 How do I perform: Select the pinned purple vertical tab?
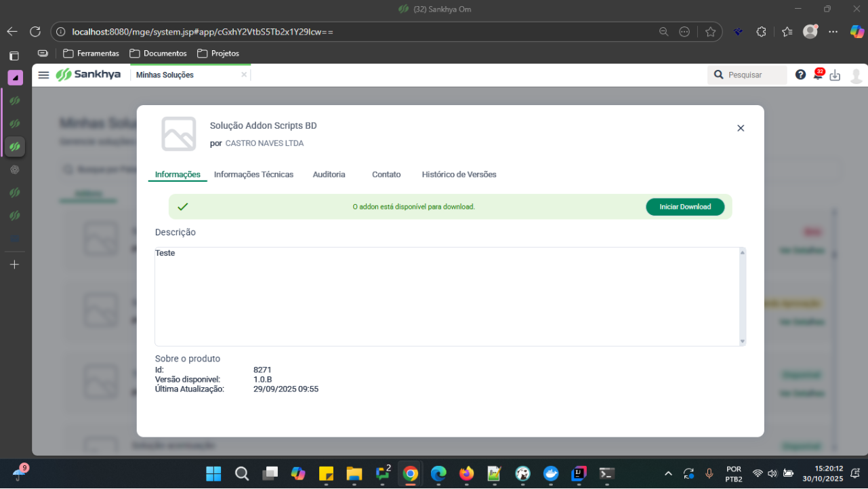click(x=16, y=77)
